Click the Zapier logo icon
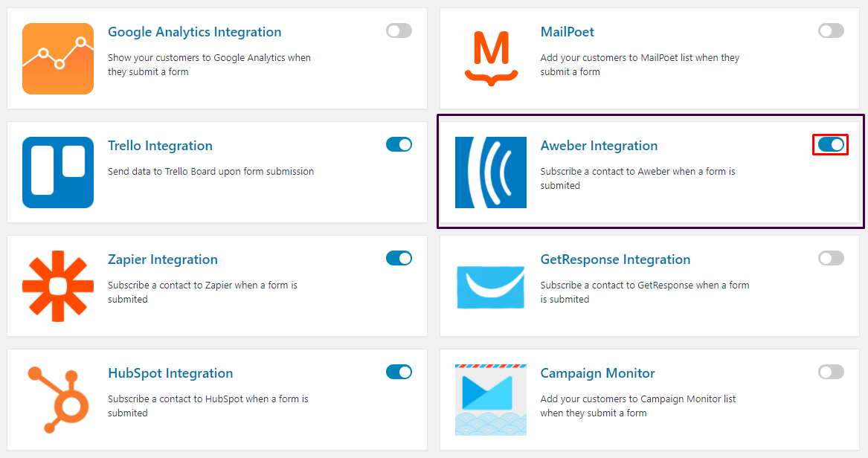This screenshot has width=868, height=458. pos(58,286)
